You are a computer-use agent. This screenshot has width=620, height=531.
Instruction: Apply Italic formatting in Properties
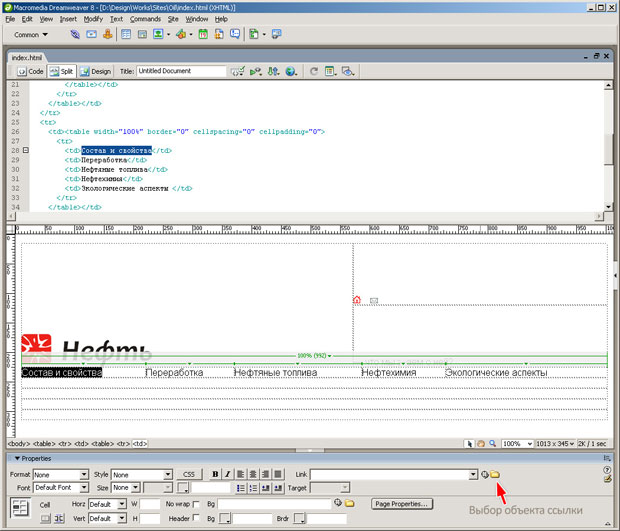click(x=227, y=474)
